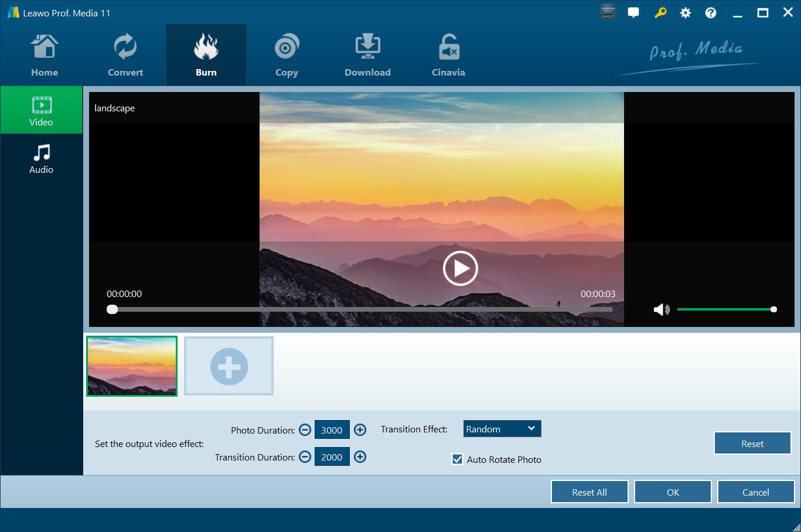Confirm with the OK button
The image size is (801, 532).
coord(673,492)
